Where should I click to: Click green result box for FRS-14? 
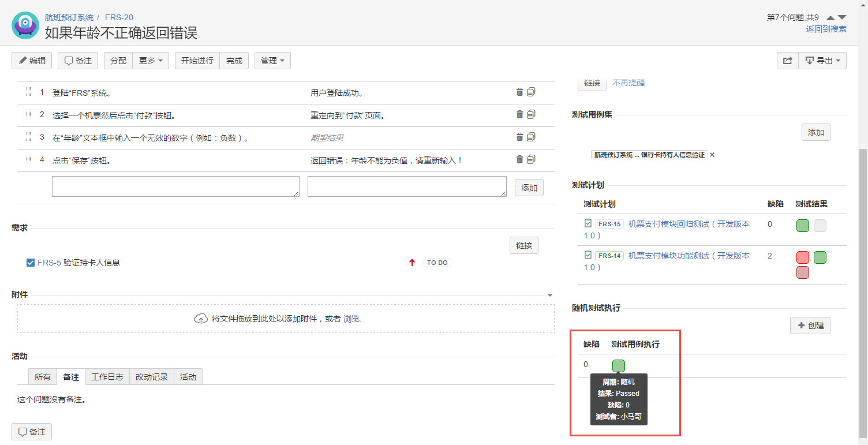[820, 257]
